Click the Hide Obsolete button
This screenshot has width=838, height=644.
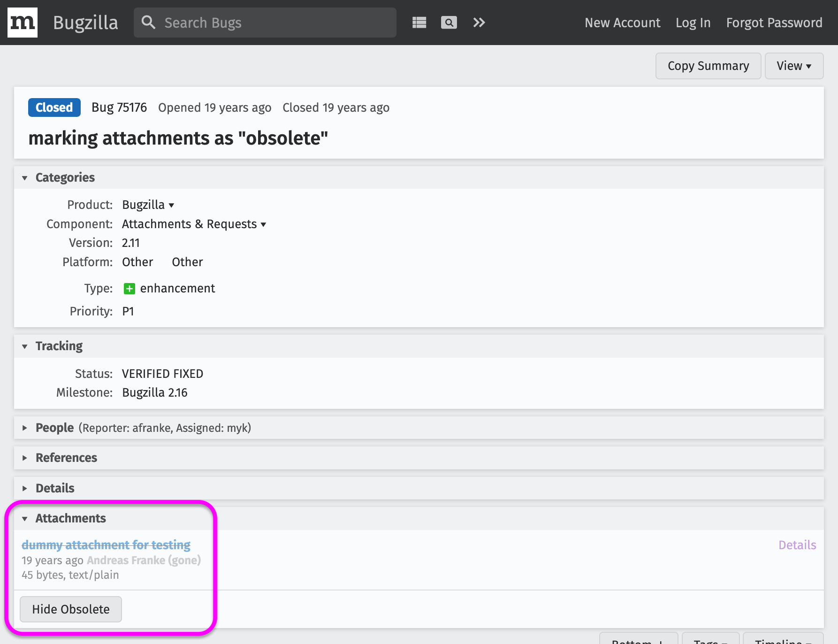(71, 609)
